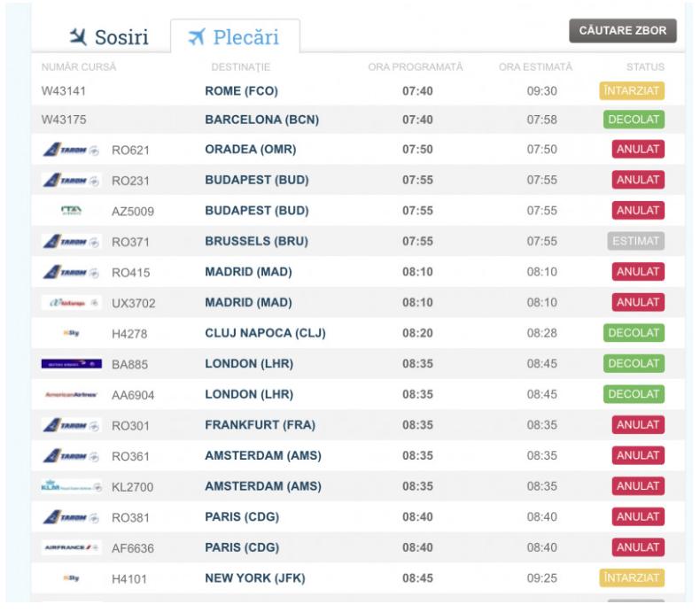The height and width of the screenshot is (612, 700).
Task: Click the ITA Airways logo beside AZ5009
Action: [71, 211]
